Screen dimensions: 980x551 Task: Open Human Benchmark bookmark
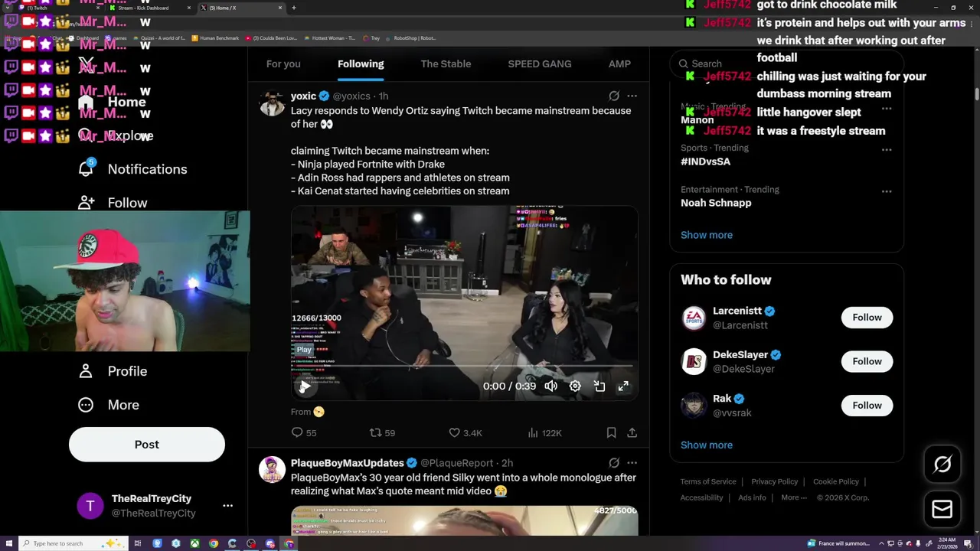[215, 38]
